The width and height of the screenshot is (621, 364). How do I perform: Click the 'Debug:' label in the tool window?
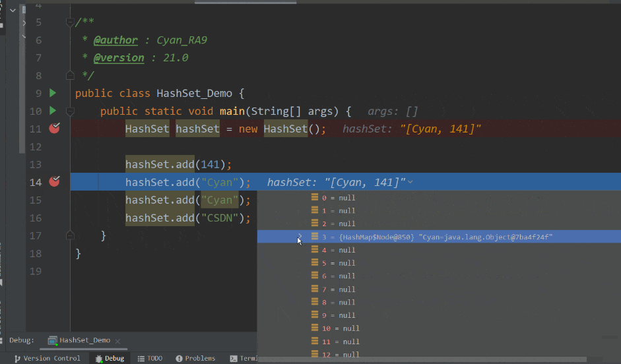pyautogui.click(x=22, y=340)
